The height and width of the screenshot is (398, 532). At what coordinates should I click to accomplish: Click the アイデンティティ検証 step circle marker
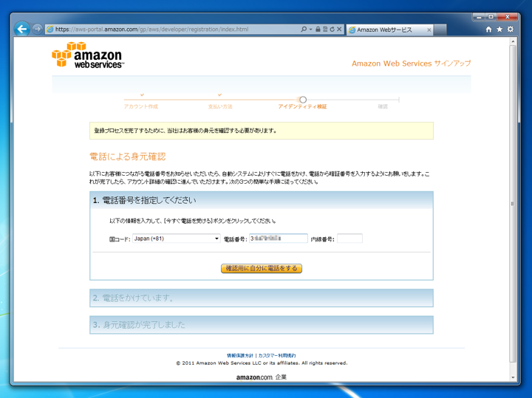pos(303,100)
